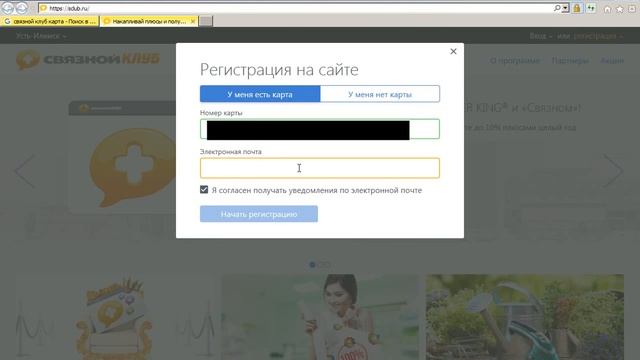Open the address bar autocomplete dropdown arrow
The width and height of the screenshot is (640, 360).
565,8
